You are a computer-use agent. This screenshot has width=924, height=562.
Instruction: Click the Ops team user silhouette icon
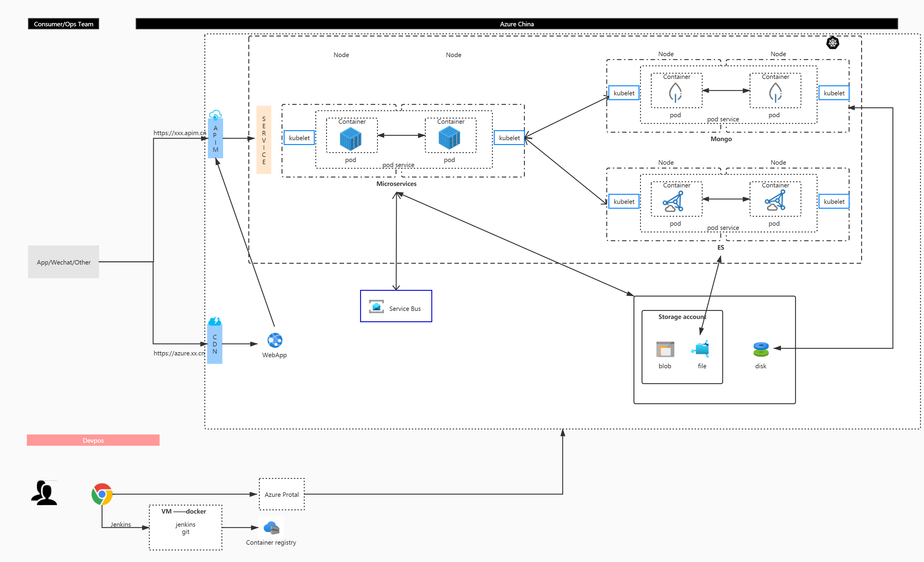coord(44,493)
